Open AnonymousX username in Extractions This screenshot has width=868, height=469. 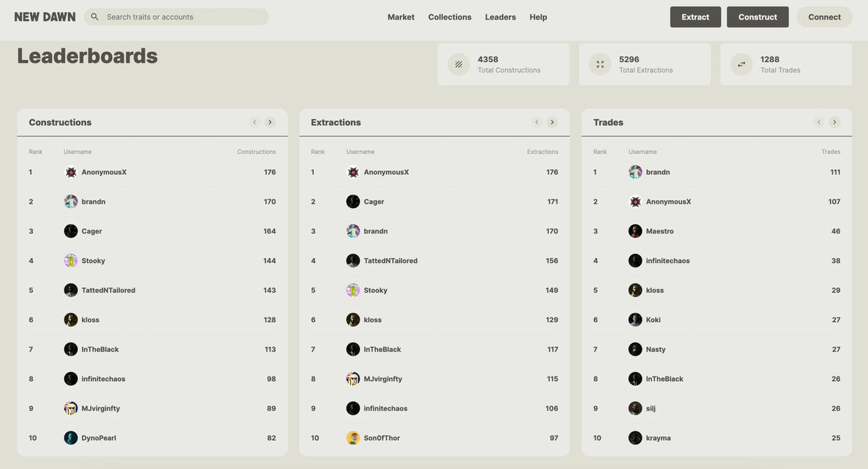[386, 172]
